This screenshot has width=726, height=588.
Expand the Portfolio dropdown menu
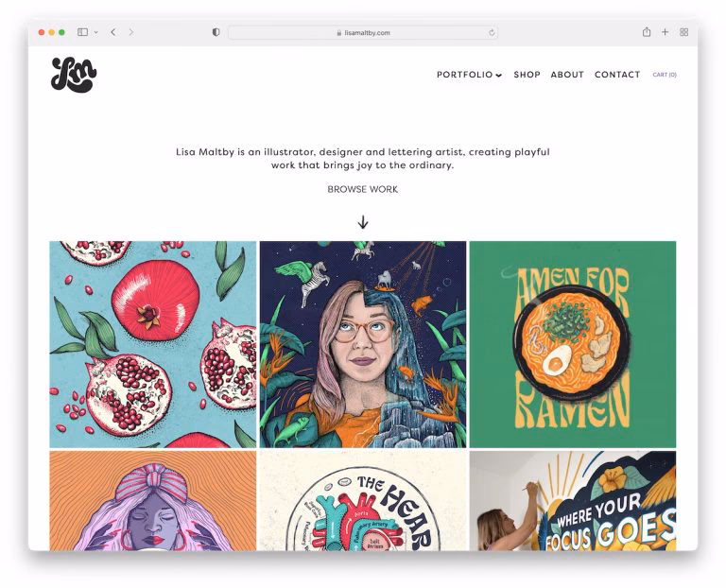(470, 75)
